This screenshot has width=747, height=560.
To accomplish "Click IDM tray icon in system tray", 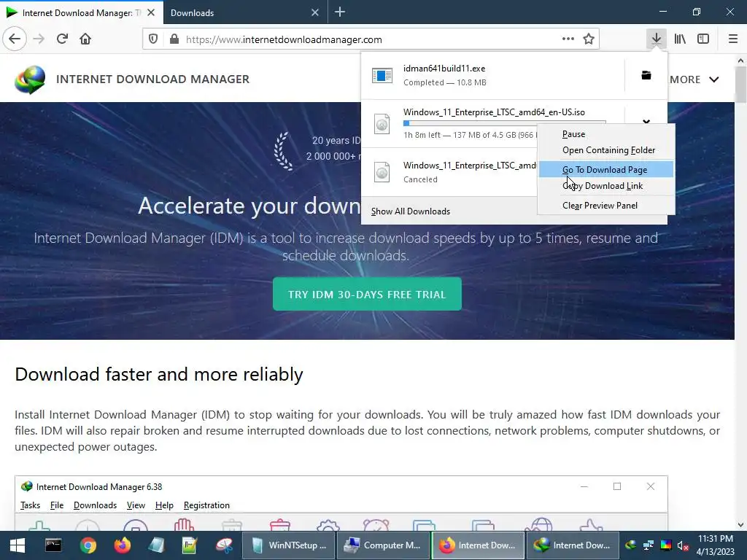I will pyautogui.click(x=630, y=545).
